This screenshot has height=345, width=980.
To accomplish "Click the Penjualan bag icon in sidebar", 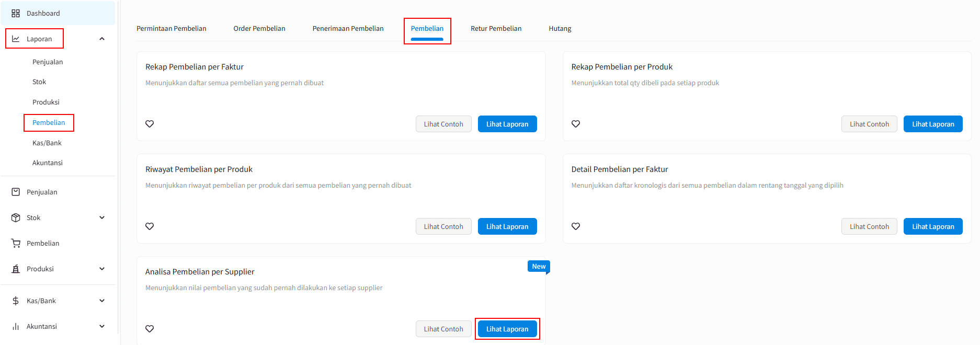I will (x=16, y=192).
